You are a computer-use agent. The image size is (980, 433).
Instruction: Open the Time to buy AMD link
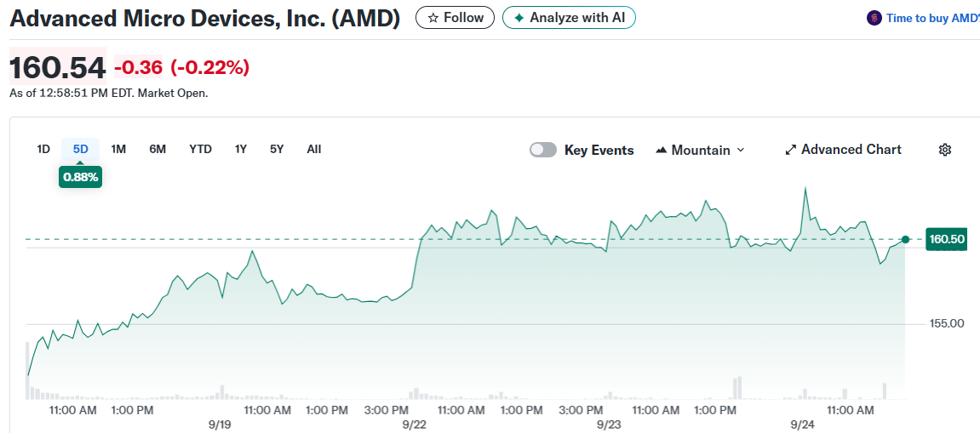point(932,18)
